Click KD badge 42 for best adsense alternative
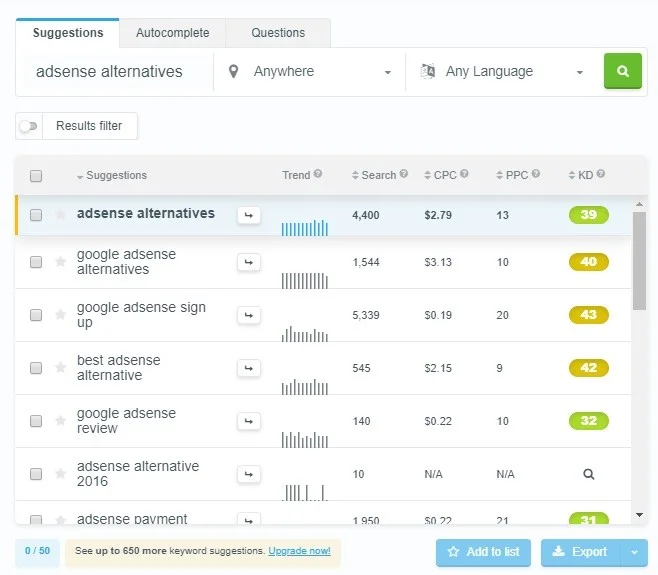This screenshot has width=658, height=575. pos(589,368)
